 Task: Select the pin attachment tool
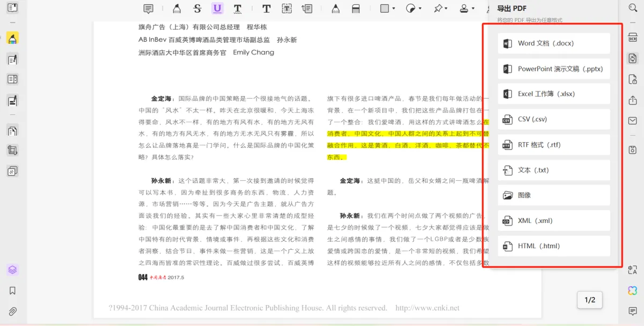pyautogui.click(x=438, y=9)
